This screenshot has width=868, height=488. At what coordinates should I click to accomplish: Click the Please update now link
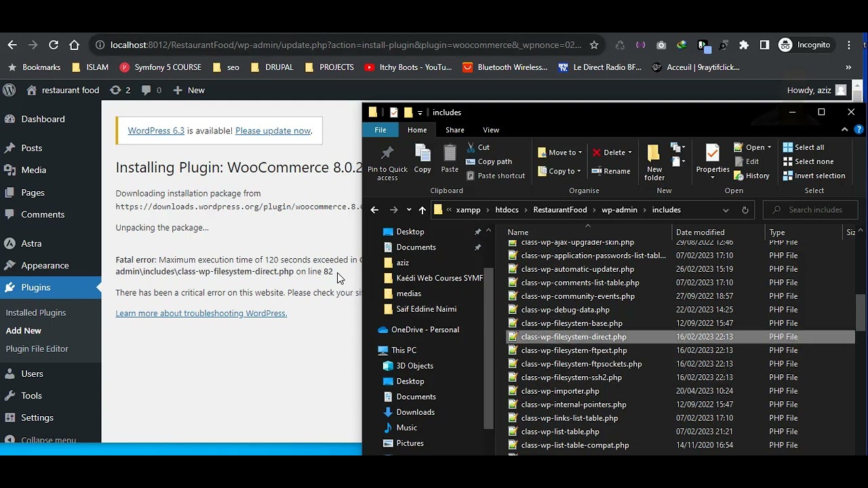click(x=273, y=131)
